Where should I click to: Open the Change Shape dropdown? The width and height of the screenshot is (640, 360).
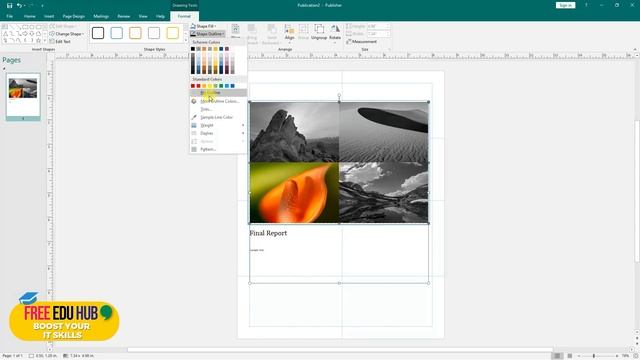pos(67,34)
